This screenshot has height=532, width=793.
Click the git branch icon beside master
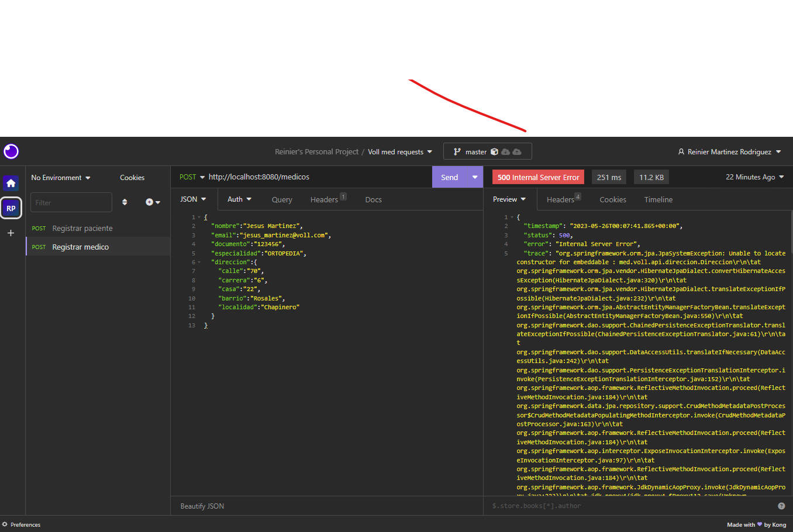[x=457, y=152]
